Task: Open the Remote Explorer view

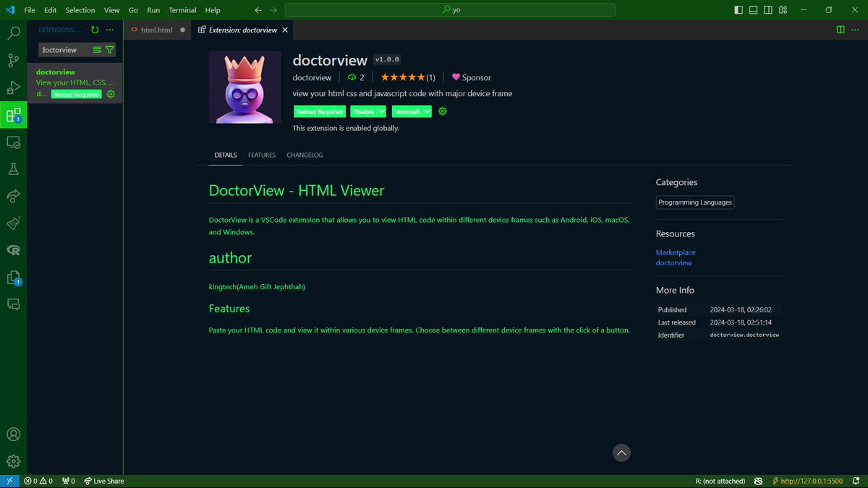Action: point(13,142)
